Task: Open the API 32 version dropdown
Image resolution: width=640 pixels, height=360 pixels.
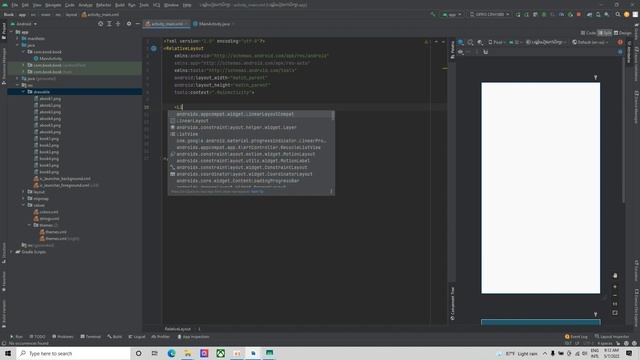Action: tap(516, 42)
